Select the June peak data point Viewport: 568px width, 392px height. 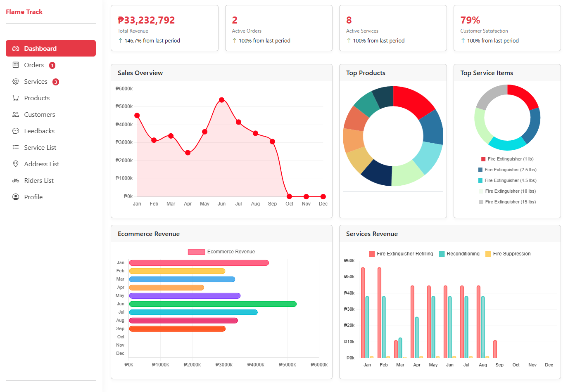point(221,100)
